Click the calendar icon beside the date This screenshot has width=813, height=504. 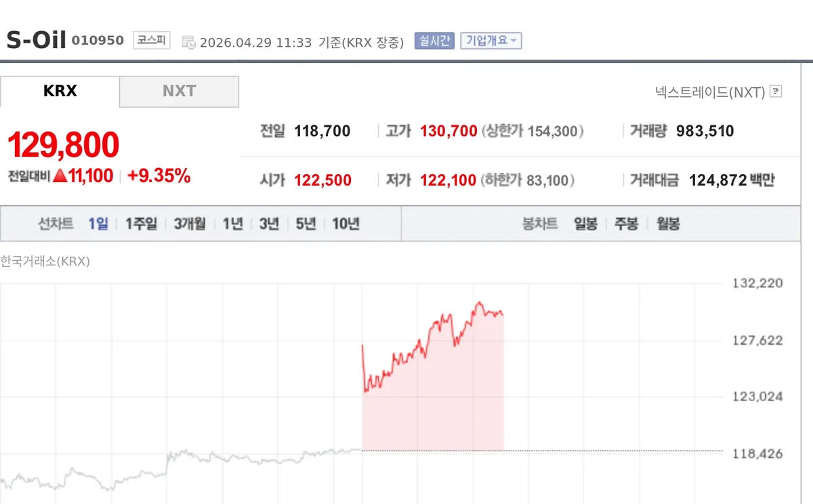point(188,42)
